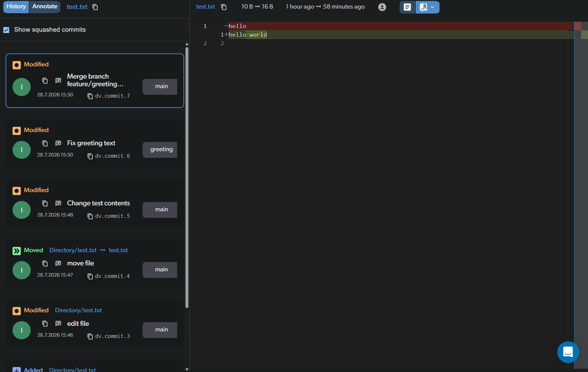Show the full message of the move file commit
The width and height of the screenshot is (588, 372).
[x=58, y=263]
